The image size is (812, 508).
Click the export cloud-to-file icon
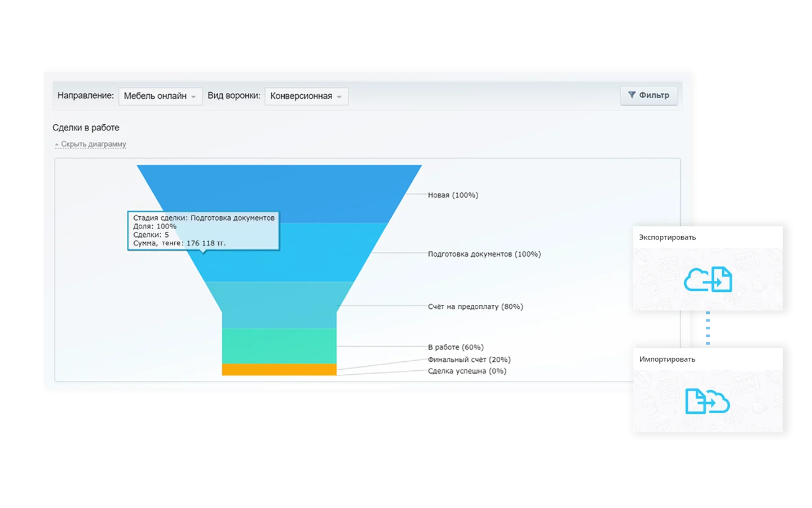click(x=708, y=279)
